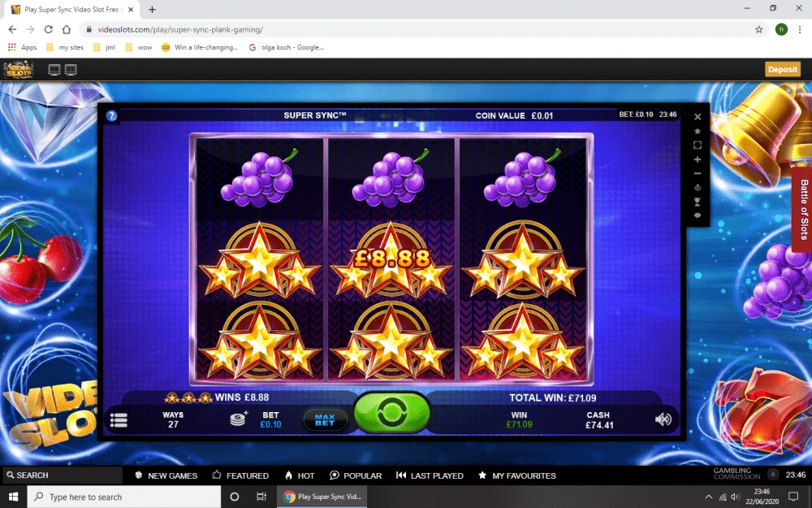Open MY FAVOURITES section
The width and height of the screenshot is (812, 508).
pos(516,475)
